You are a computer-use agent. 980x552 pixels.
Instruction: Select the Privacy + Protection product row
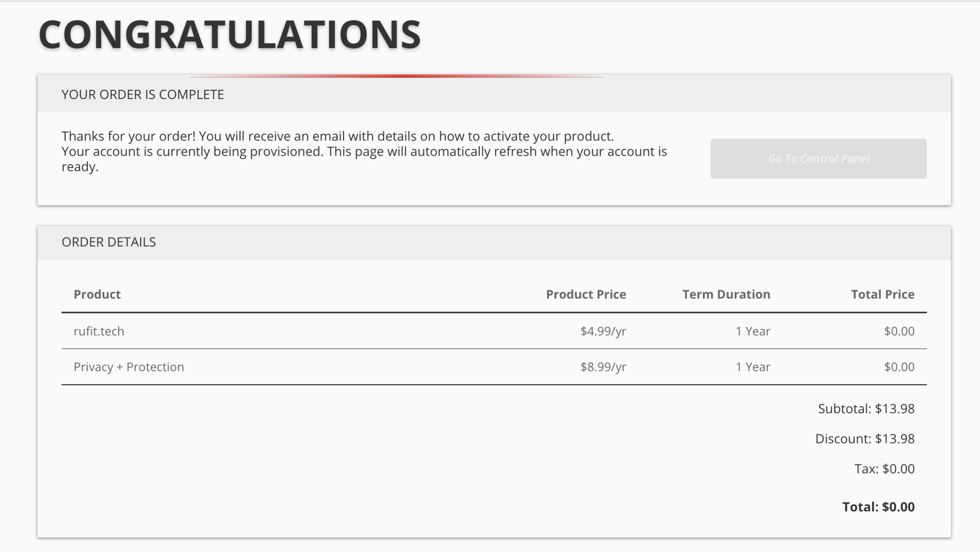tap(129, 367)
